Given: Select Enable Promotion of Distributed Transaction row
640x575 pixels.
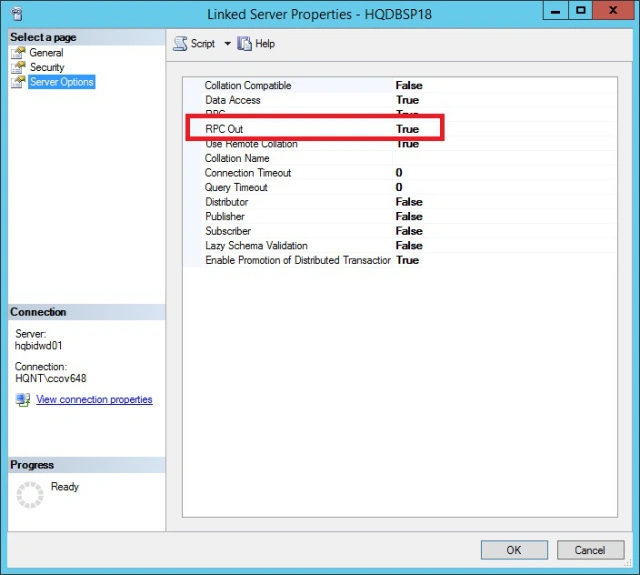Looking at the screenshot, I should pyautogui.click(x=400, y=260).
